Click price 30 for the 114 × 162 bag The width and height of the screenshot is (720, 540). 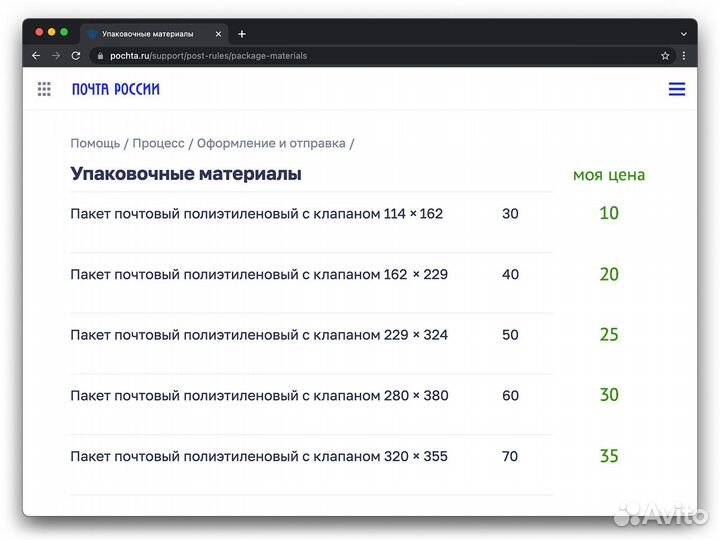pyautogui.click(x=510, y=214)
